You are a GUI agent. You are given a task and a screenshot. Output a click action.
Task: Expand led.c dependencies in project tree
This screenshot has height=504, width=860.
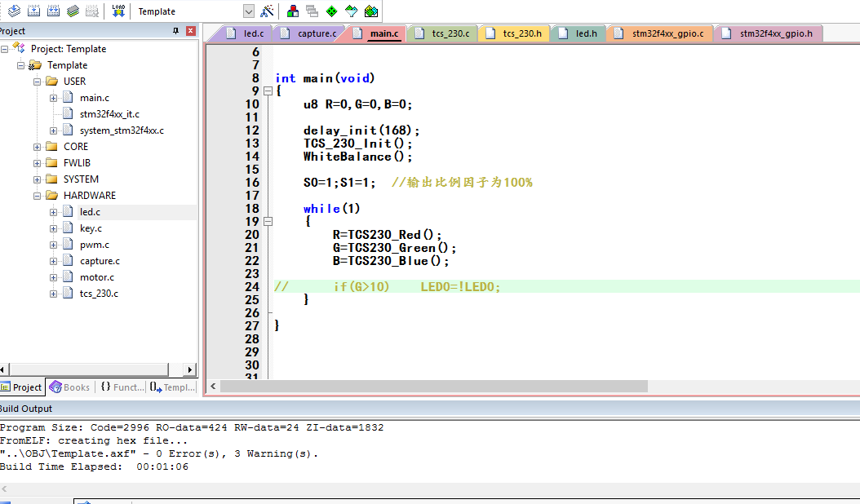point(53,212)
